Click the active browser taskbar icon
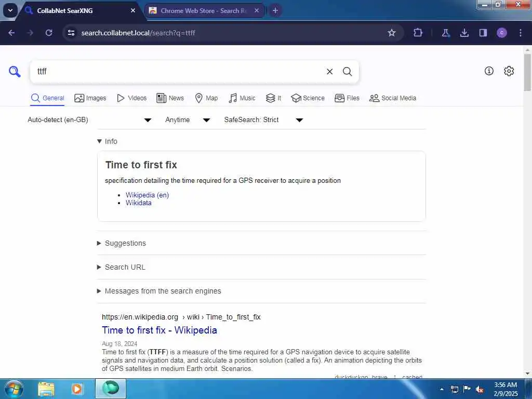The width and height of the screenshot is (532, 399). pyautogui.click(x=111, y=389)
